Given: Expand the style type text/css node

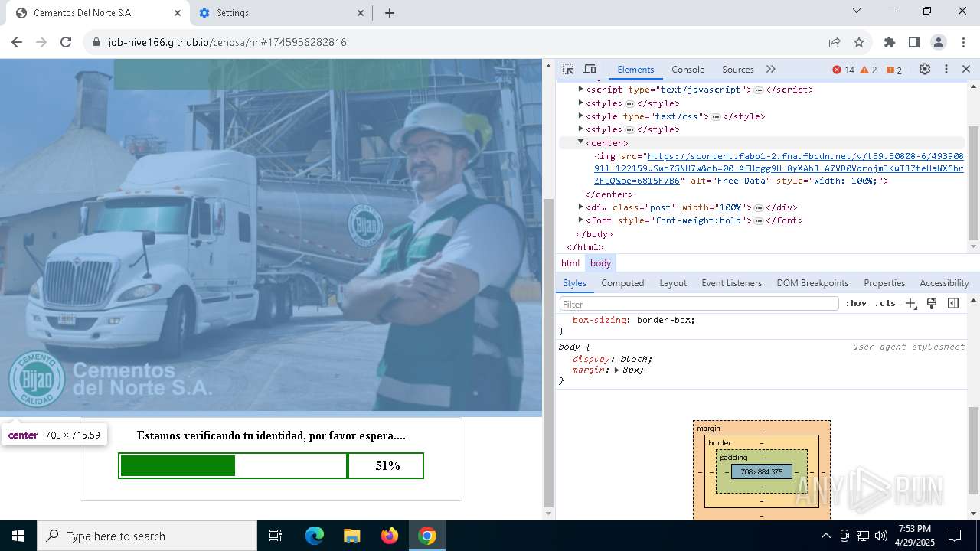Looking at the screenshot, I should 580,116.
